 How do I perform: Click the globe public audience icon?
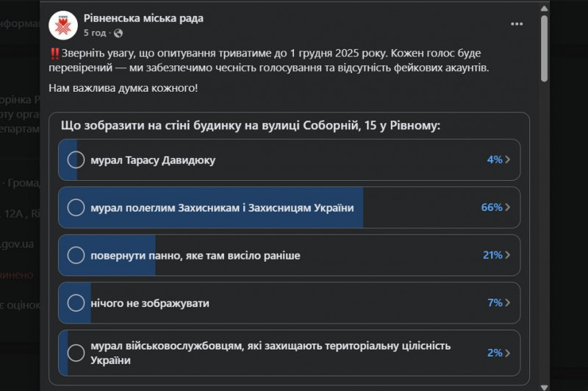pyautogui.click(x=118, y=33)
